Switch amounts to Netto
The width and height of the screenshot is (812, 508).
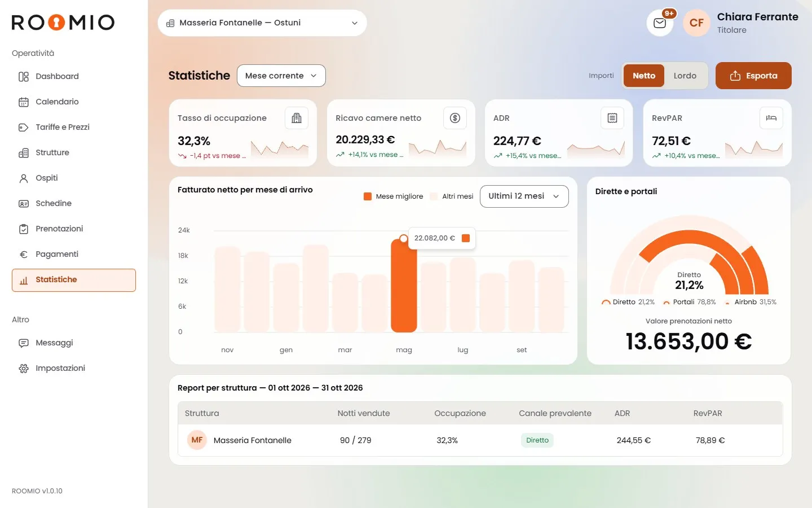[x=644, y=76]
